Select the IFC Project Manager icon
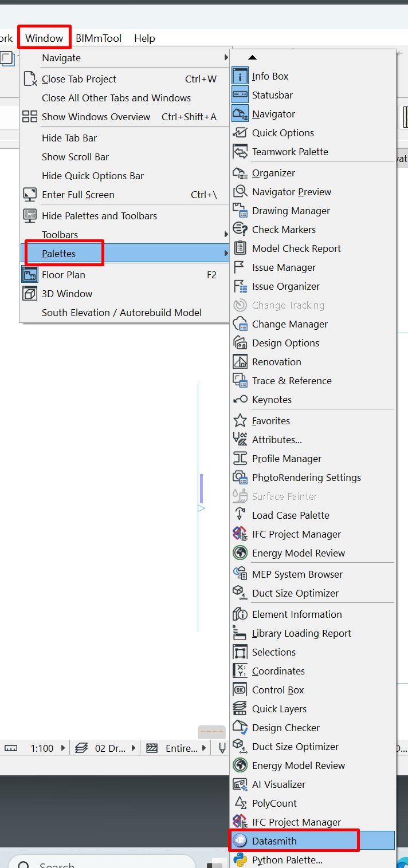408x868 pixels. pyautogui.click(x=240, y=534)
